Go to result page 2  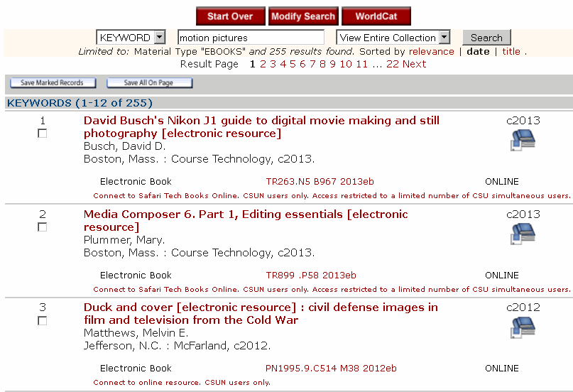coord(263,64)
